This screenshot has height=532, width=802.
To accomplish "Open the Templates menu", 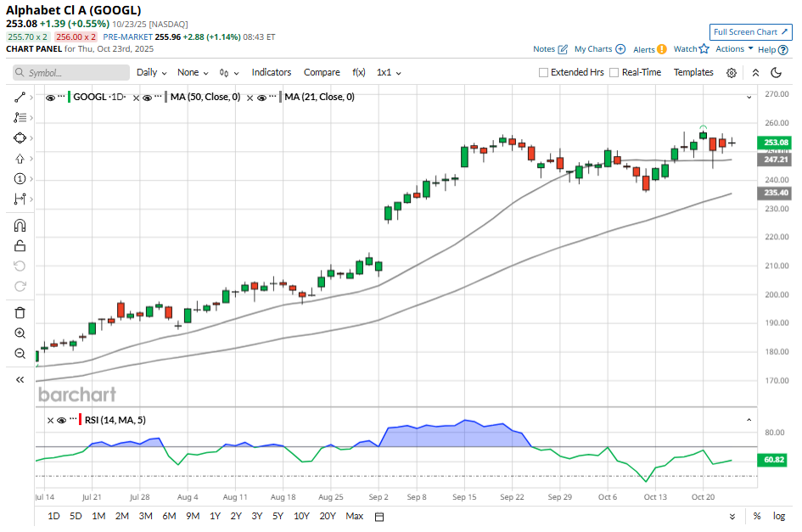I will [693, 73].
